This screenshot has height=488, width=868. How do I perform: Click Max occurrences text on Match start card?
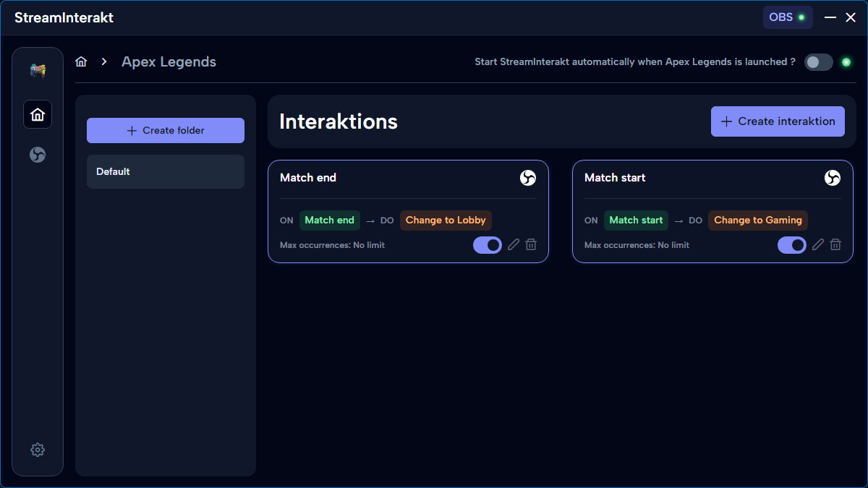click(637, 245)
